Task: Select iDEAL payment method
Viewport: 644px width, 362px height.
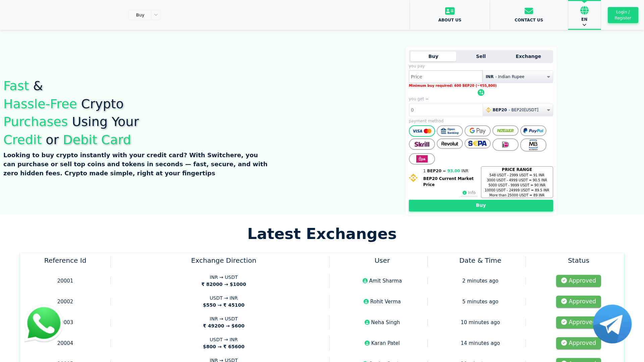Action: coord(505,145)
